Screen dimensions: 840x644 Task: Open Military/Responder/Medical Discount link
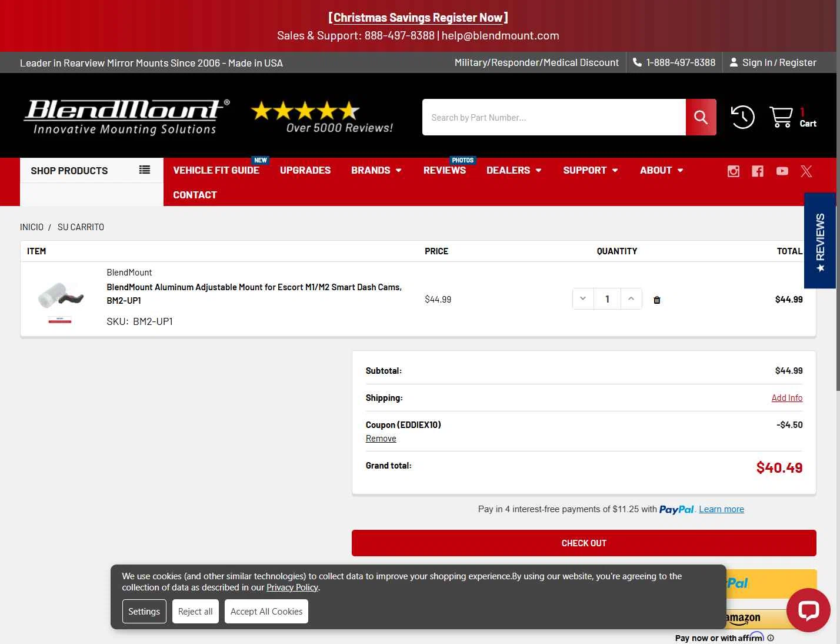[x=536, y=62]
